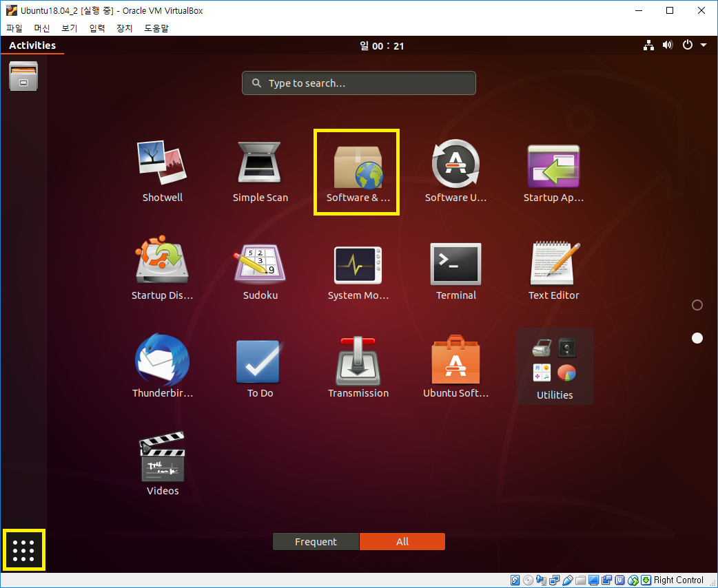The height and width of the screenshot is (588, 718).
Task: Click the Show Applications grid button
Action: pos(23,550)
